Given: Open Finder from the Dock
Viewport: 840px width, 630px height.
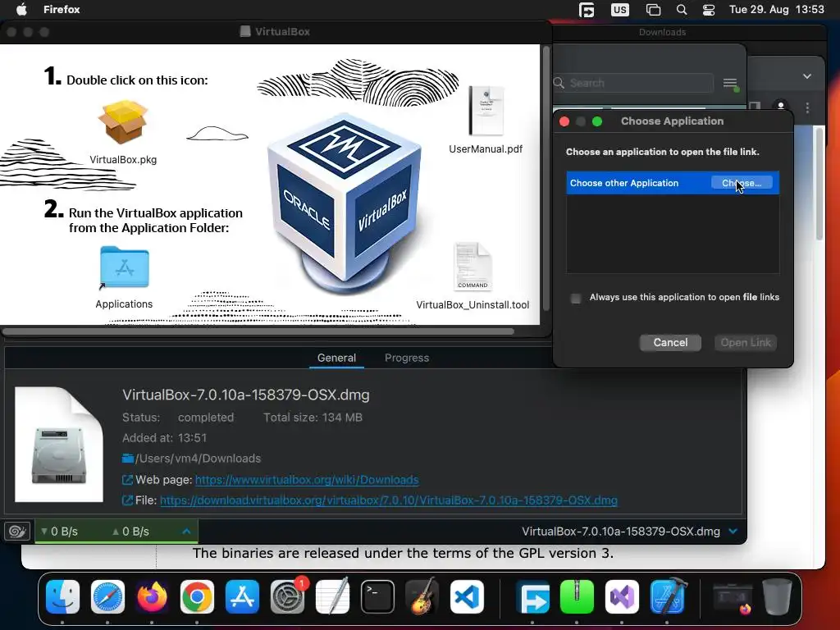Looking at the screenshot, I should coord(62,596).
